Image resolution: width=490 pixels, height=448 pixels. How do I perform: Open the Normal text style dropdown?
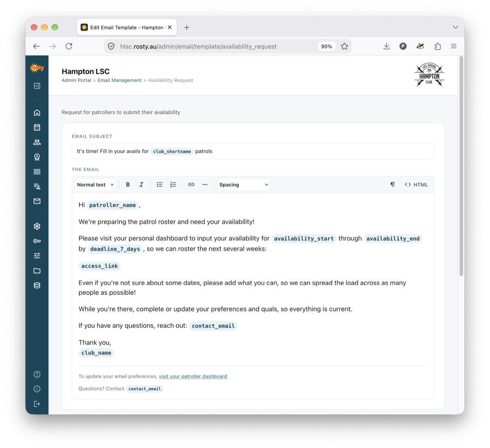95,185
